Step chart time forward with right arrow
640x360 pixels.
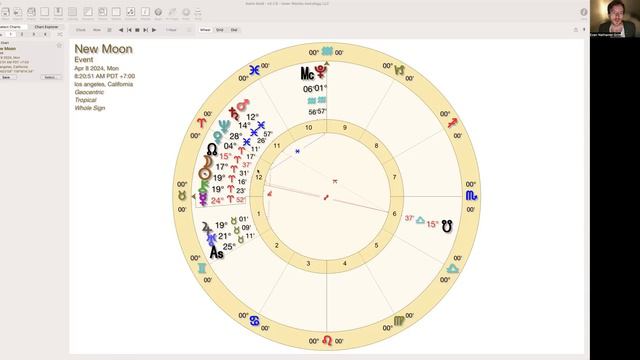point(154,30)
